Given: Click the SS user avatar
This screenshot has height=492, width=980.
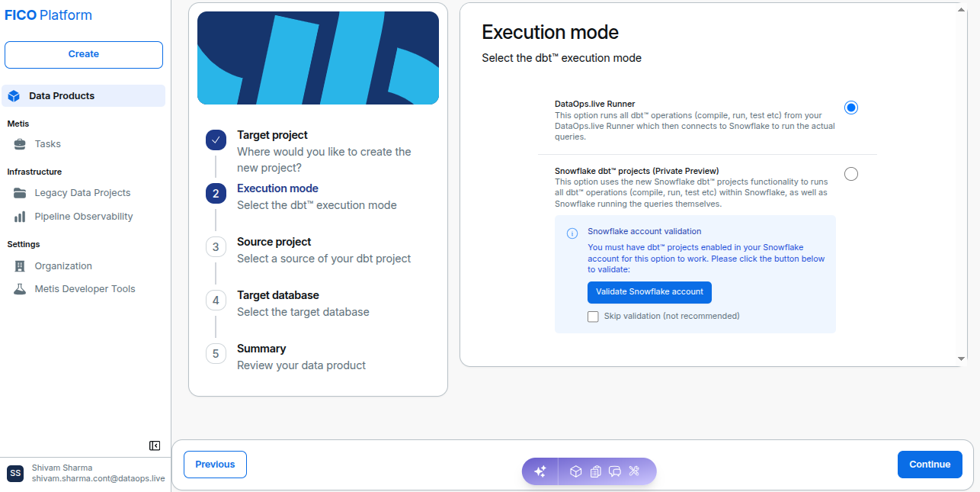Looking at the screenshot, I should 16,473.
